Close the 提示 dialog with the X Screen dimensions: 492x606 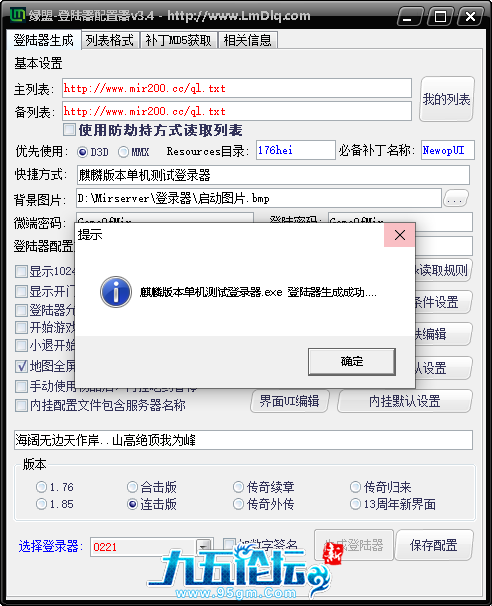(400, 235)
